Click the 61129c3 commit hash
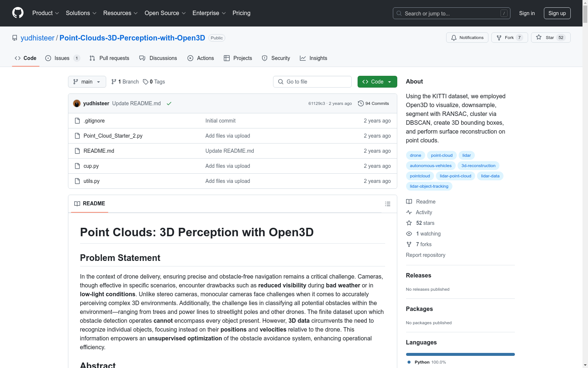 click(x=317, y=103)
